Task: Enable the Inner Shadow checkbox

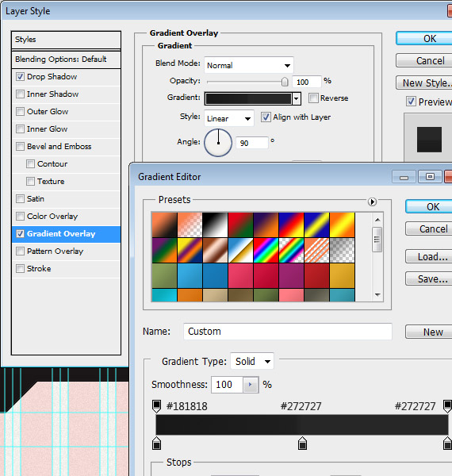Action: point(20,94)
